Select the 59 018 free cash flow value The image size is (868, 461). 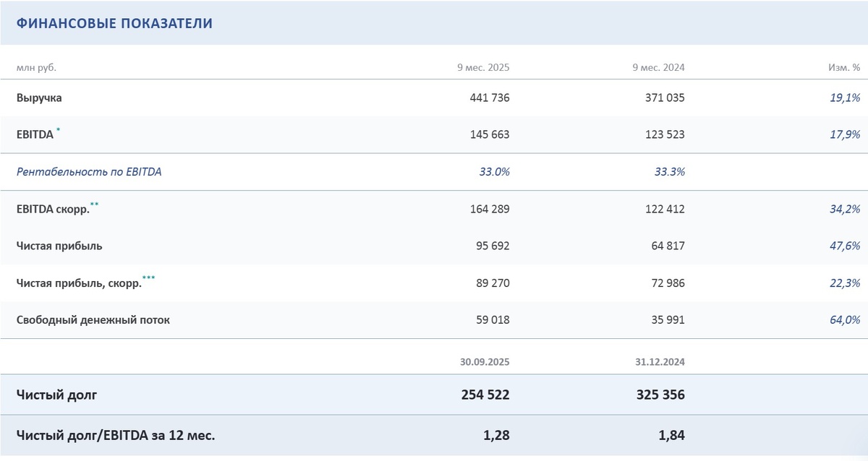(x=493, y=320)
